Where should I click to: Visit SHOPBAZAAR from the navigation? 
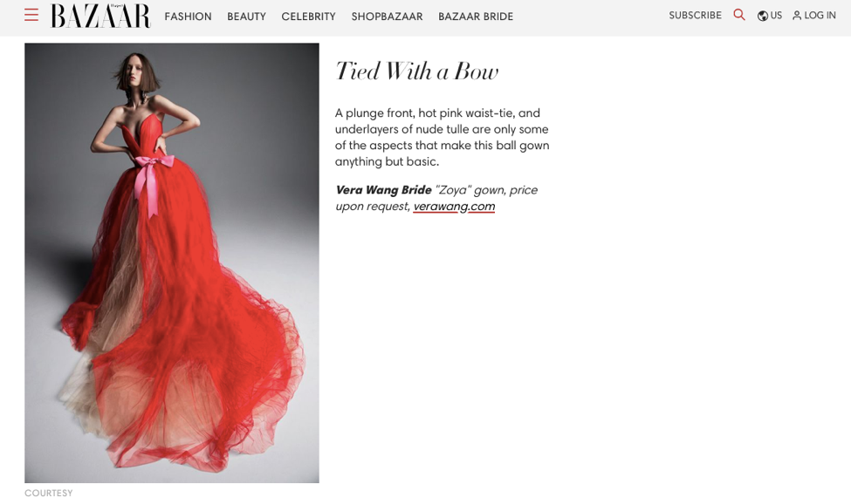click(387, 17)
